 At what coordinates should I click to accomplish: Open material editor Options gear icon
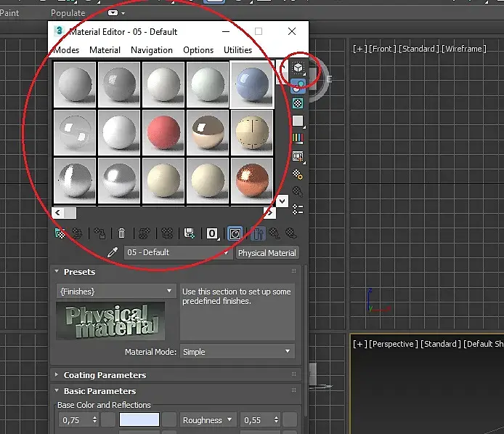(x=298, y=174)
